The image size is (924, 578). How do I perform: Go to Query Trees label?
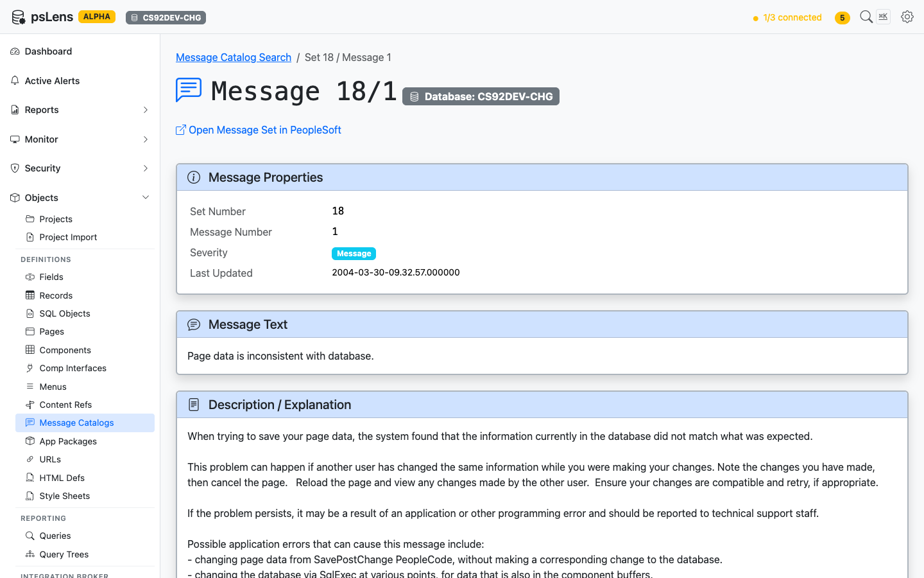pos(64,554)
